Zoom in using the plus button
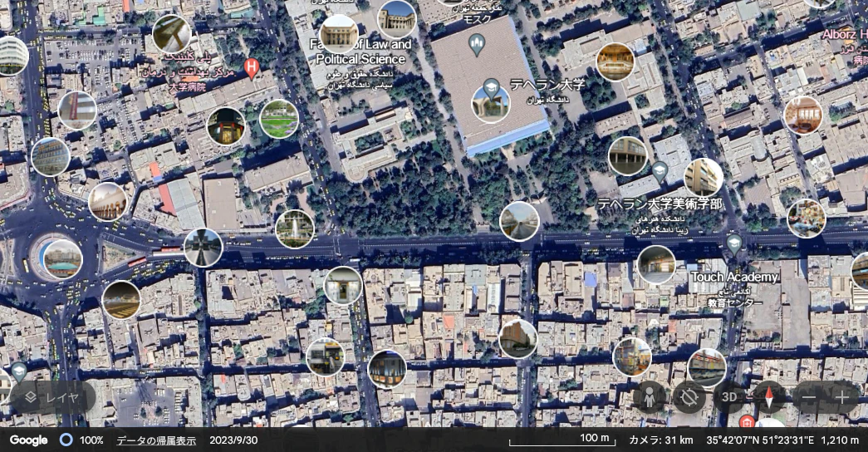This screenshot has height=452, width=868. (x=841, y=397)
